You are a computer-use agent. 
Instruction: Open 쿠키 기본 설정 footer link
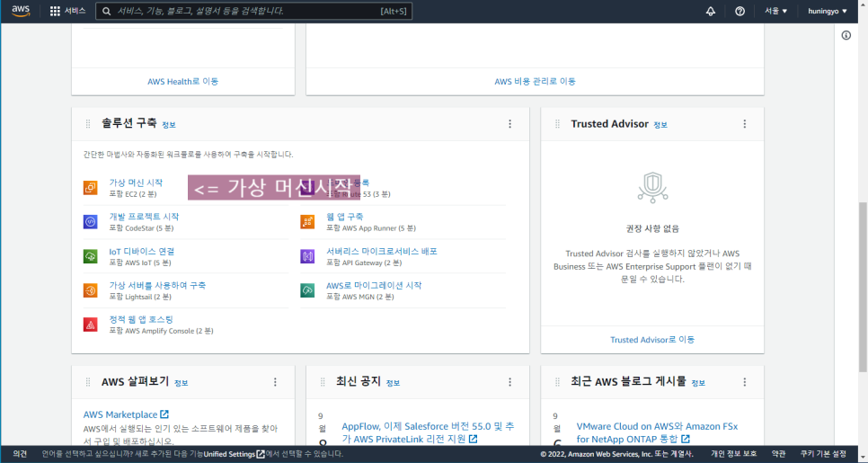tap(823, 454)
